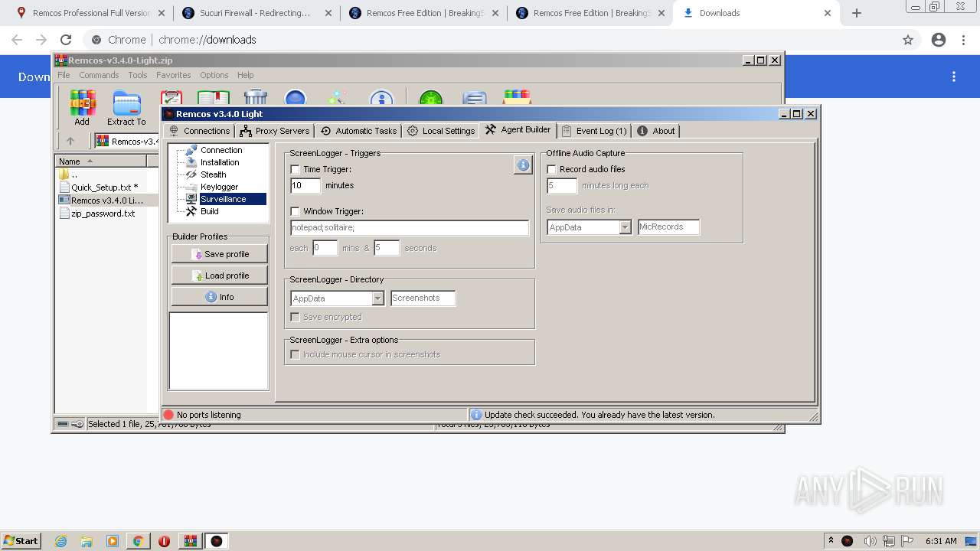The image size is (980, 551).
Task: Open Downloads page three-dot menu
Action: [954, 77]
